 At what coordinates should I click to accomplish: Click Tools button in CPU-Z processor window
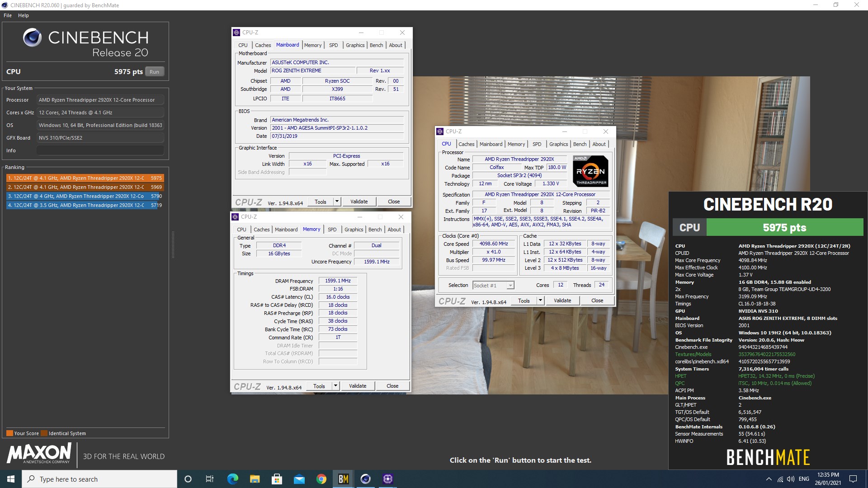[524, 301]
